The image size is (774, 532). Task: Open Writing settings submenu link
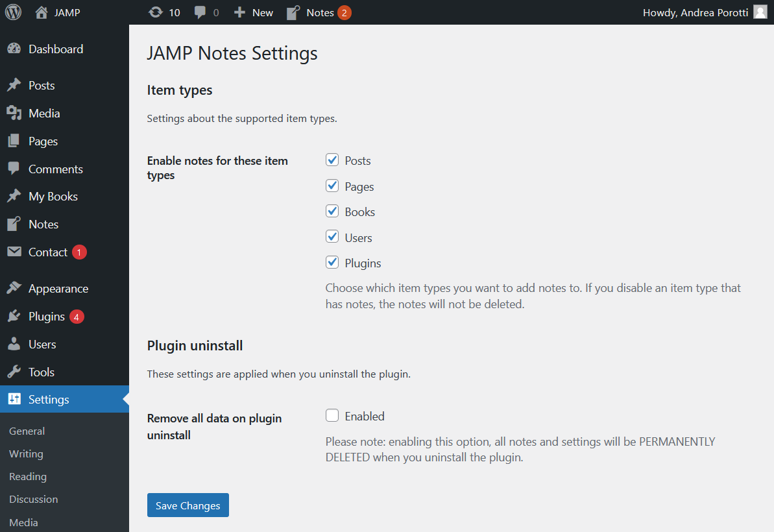point(26,454)
